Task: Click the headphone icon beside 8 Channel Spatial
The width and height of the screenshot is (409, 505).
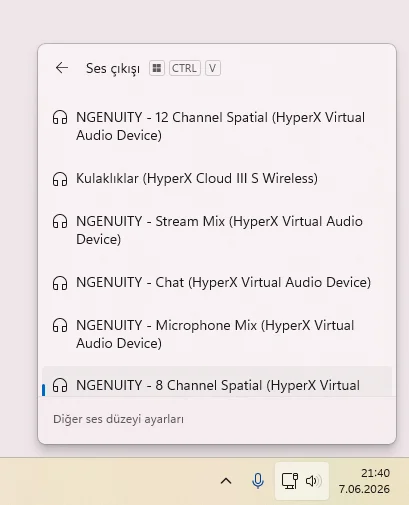Action: pyautogui.click(x=60, y=385)
